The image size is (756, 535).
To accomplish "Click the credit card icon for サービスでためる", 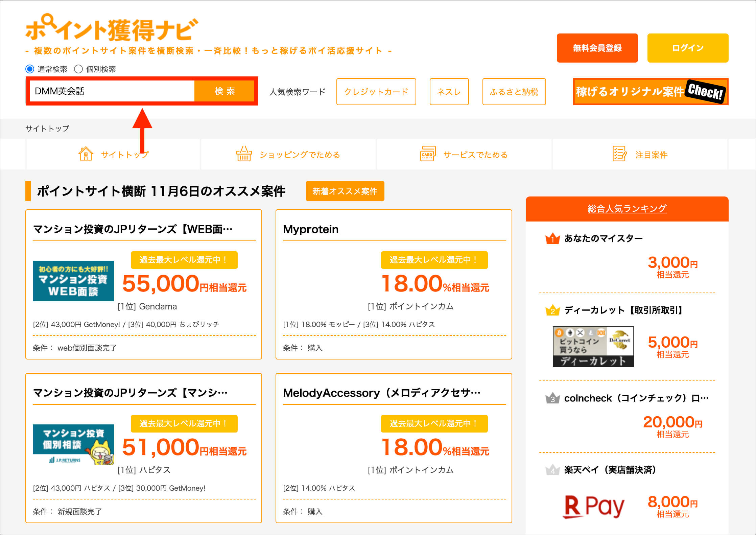I will 428,154.
